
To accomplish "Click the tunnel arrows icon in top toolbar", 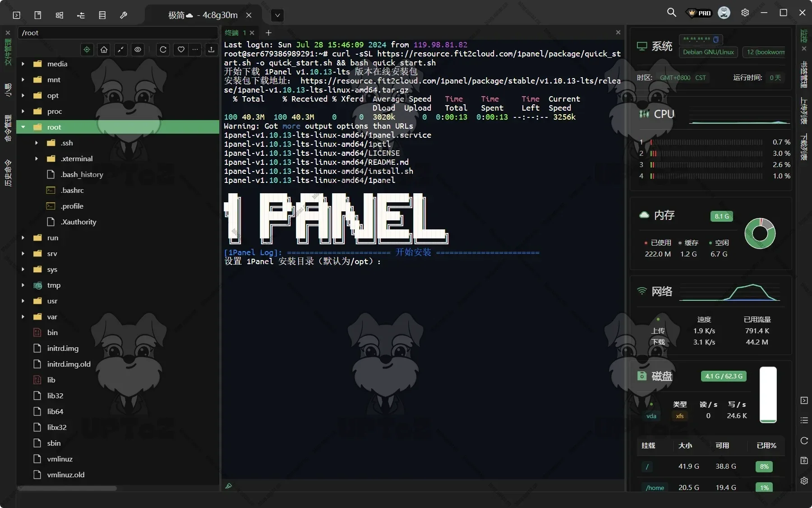I will pyautogui.click(x=81, y=15).
